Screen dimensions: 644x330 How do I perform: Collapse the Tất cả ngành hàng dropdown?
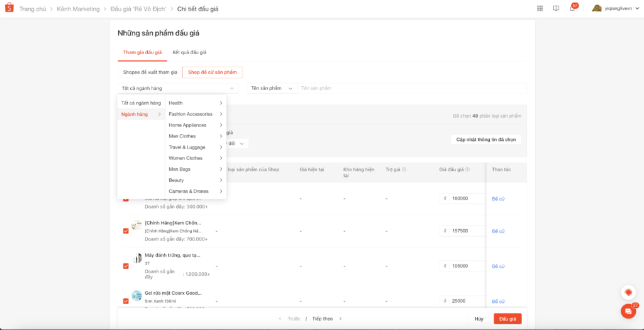178,88
